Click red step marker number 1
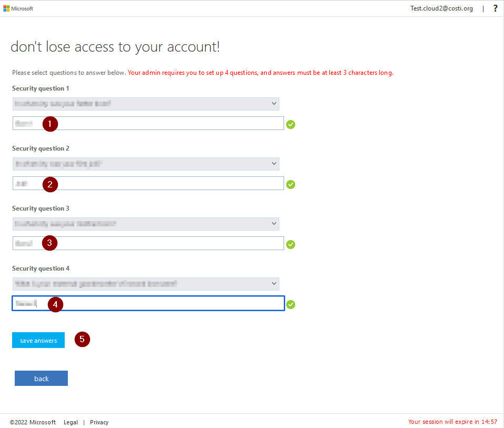 pyautogui.click(x=49, y=124)
